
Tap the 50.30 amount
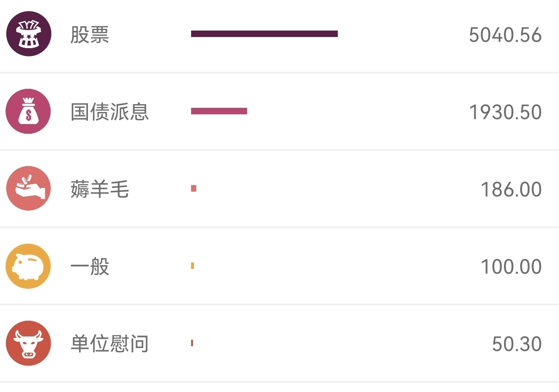pos(517,344)
